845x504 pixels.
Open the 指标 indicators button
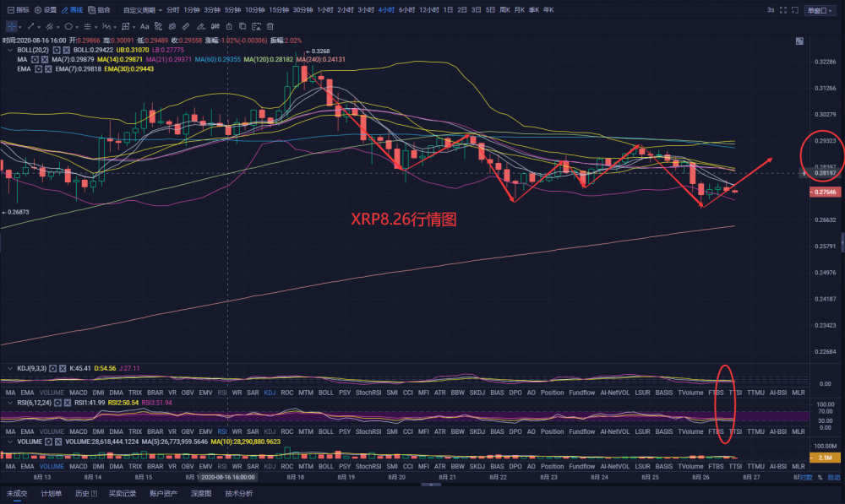18,10
